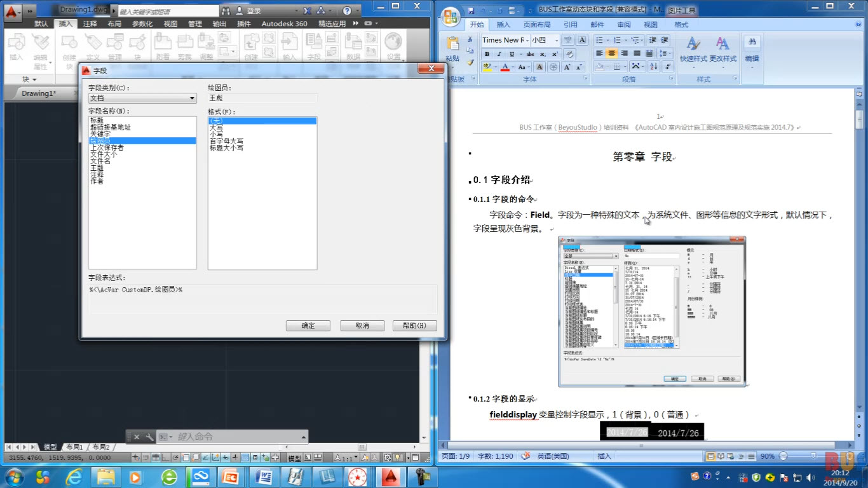Click Save icon in Word quick access toolbar
The image size is (868, 488).
471,11
